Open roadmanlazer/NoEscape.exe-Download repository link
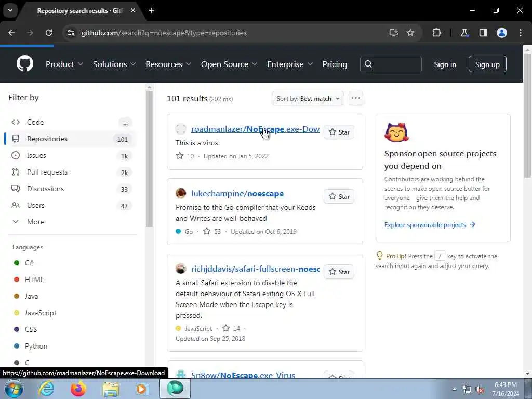Image resolution: width=532 pixels, height=399 pixels. (255, 129)
